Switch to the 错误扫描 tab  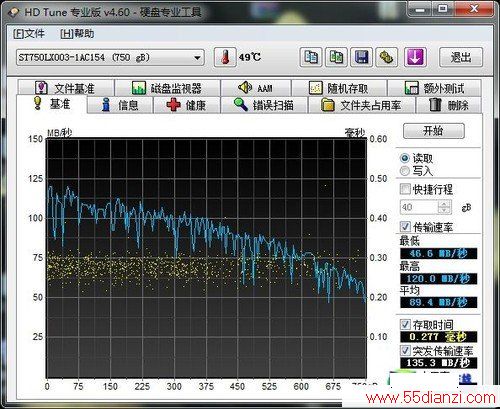tap(264, 105)
